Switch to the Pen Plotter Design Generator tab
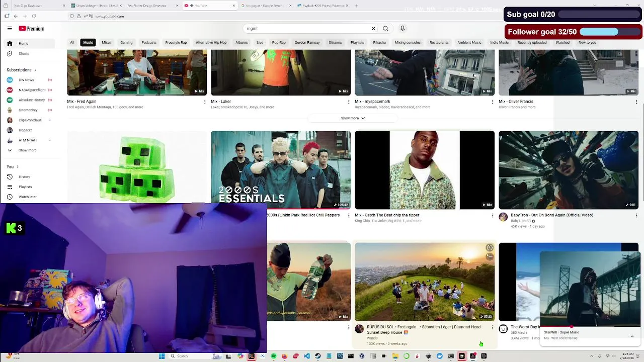Image resolution: width=644 pixels, height=362 pixels. pos(151,6)
